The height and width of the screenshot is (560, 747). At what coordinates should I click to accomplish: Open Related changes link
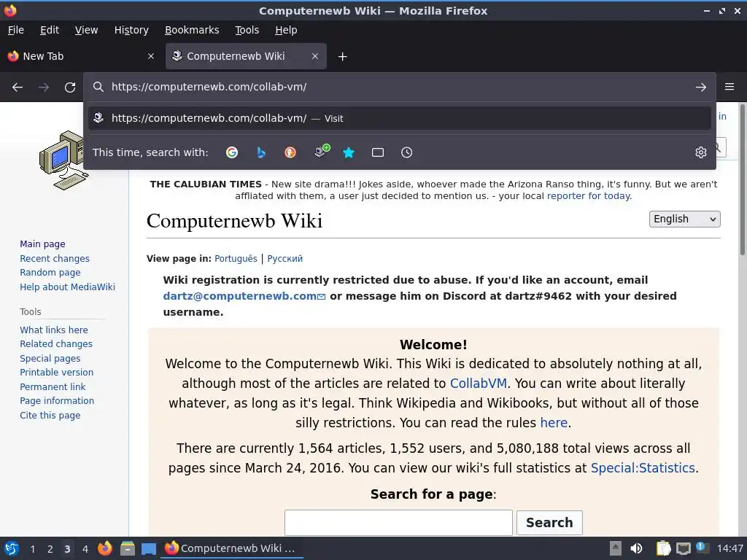click(x=56, y=344)
